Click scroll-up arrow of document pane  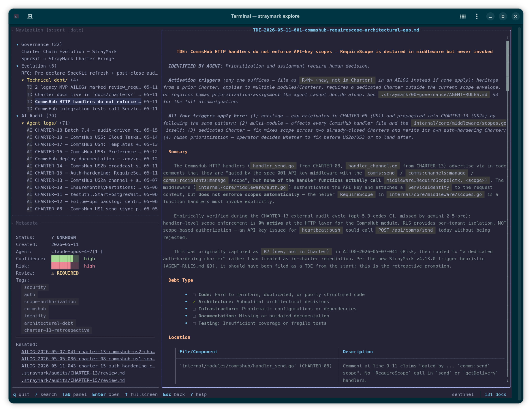tap(508, 38)
